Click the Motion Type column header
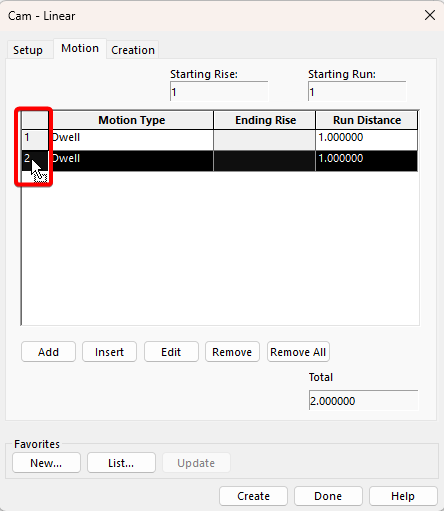This screenshot has width=444, height=511. pos(131,120)
